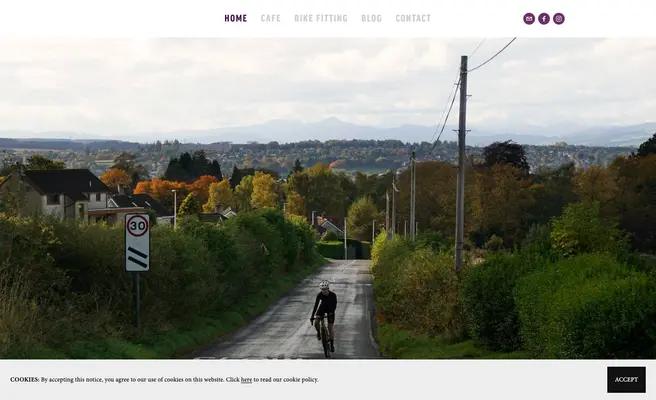Click the cyclist in the hero photo
This screenshot has height=400, width=656.
coord(324,318)
